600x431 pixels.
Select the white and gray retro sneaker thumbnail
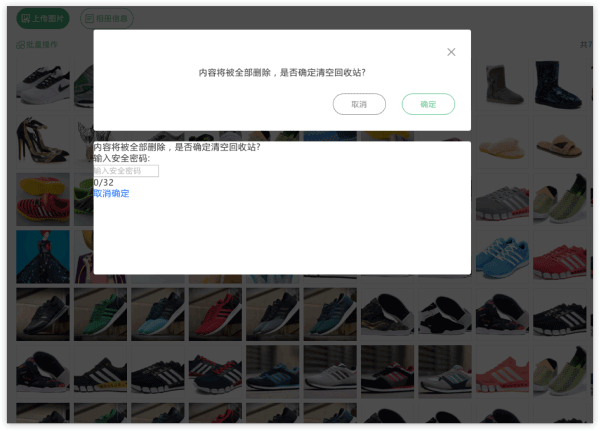point(330,371)
